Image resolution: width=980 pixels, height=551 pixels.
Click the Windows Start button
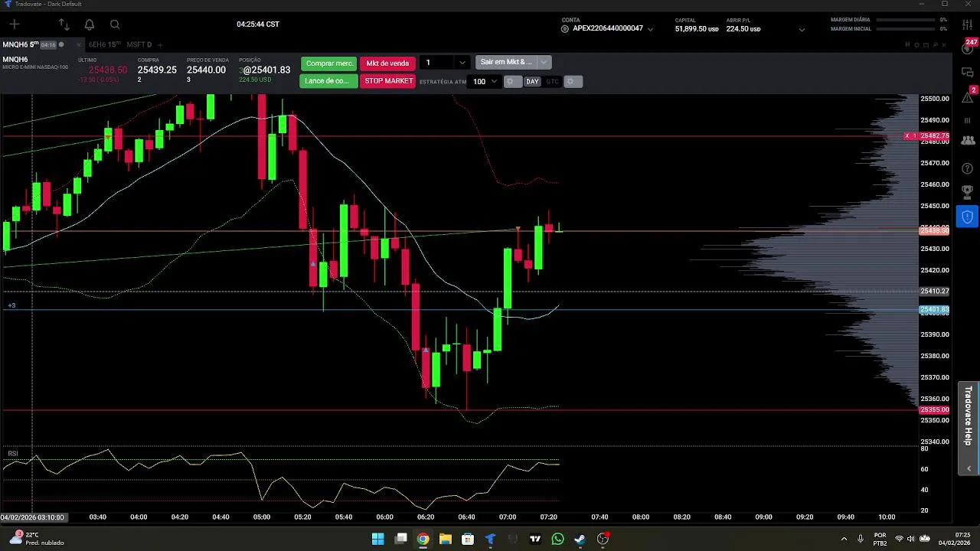377,539
